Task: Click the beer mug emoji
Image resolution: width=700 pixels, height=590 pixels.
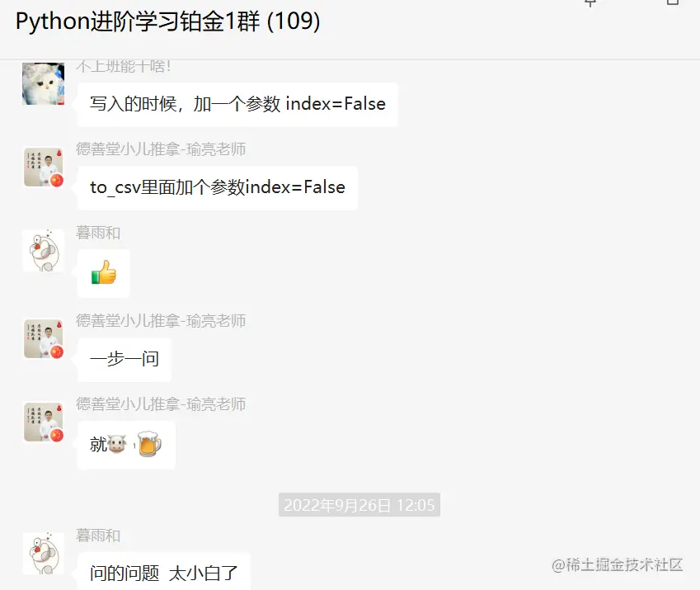Action: pos(149,443)
